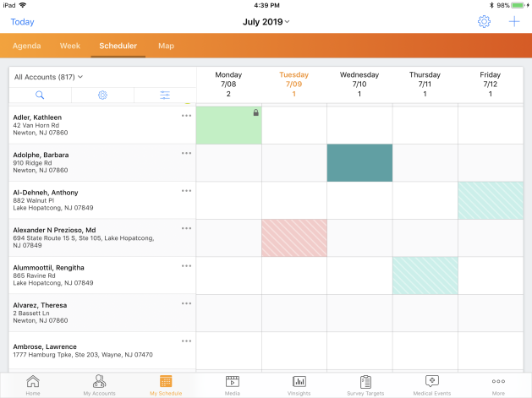Viewport: 532px width, 398px height.
Task: Switch to the Map tab
Action: [x=166, y=46]
